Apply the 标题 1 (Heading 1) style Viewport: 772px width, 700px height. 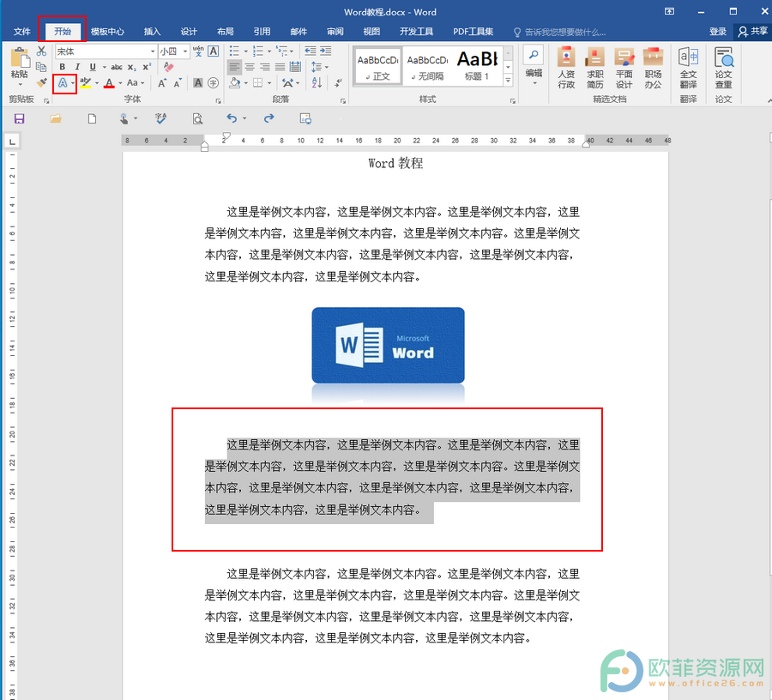(477, 66)
